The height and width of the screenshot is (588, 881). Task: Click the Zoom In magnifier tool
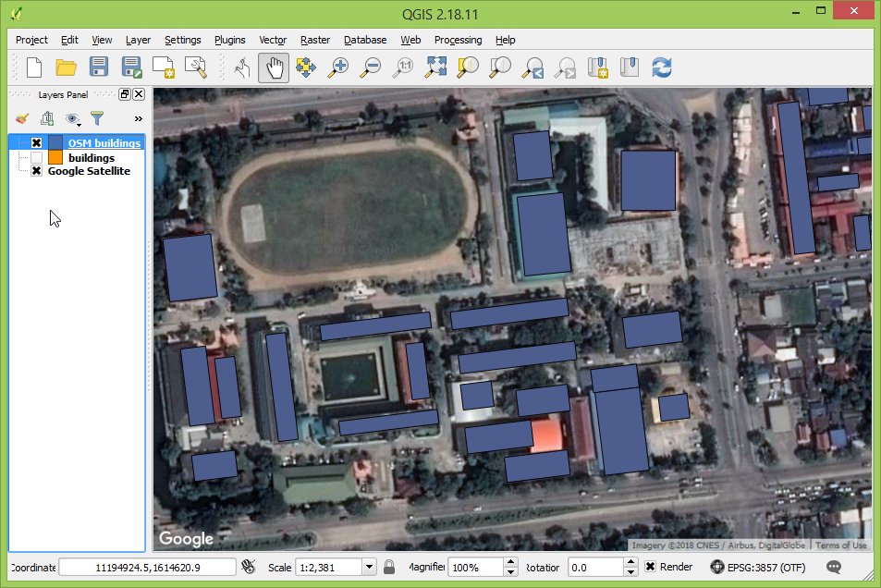tap(339, 67)
